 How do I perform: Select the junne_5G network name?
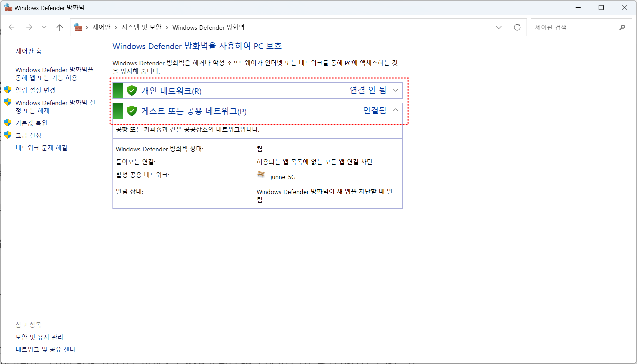[283, 177]
